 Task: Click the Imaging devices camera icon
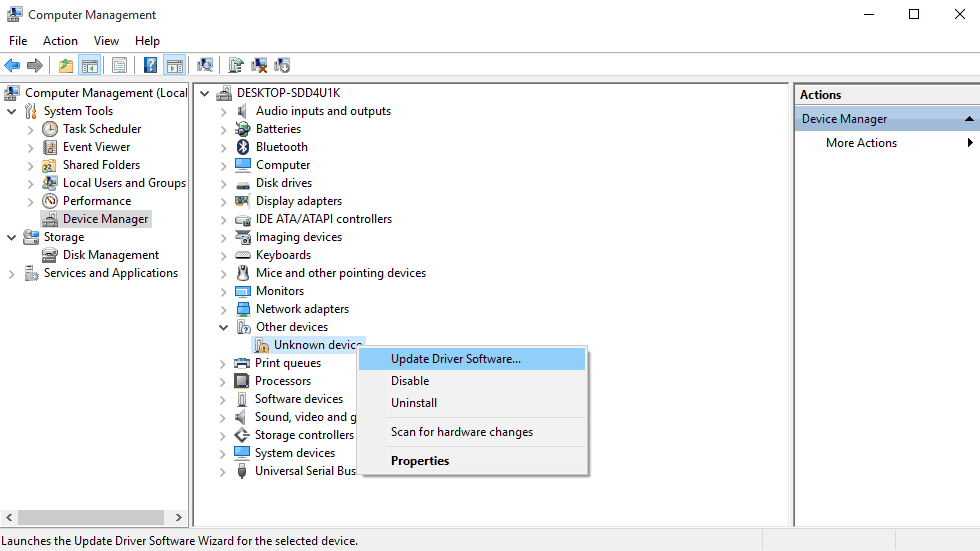[x=242, y=237]
